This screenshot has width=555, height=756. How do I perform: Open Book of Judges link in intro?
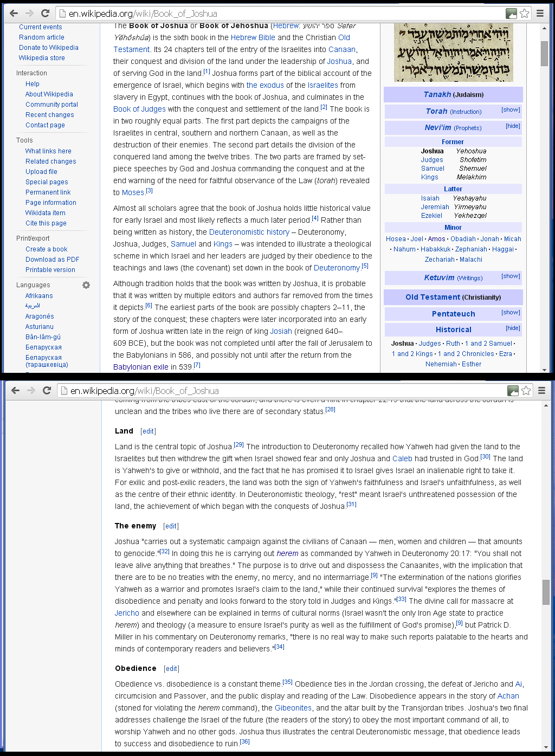pyautogui.click(x=139, y=109)
